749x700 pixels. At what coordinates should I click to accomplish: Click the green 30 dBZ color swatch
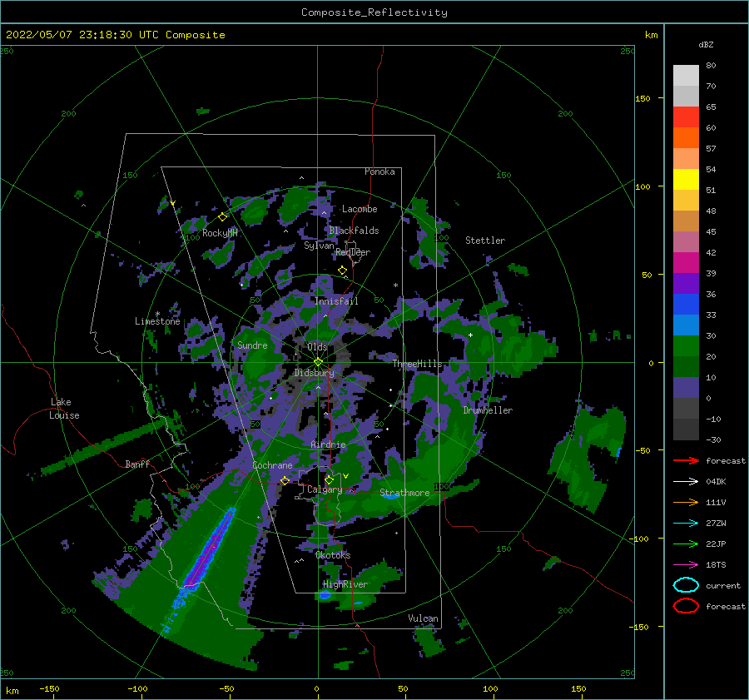(686, 346)
